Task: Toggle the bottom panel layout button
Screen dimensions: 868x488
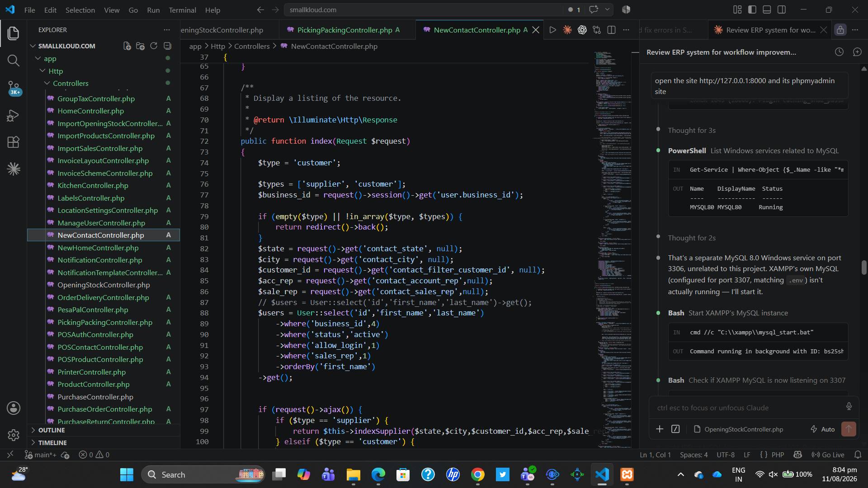Action: click(767, 9)
